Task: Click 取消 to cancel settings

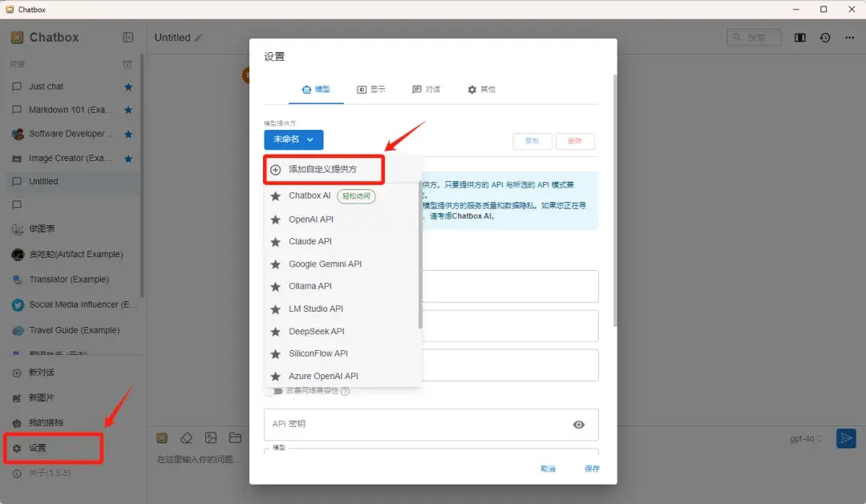Action: pyautogui.click(x=548, y=469)
